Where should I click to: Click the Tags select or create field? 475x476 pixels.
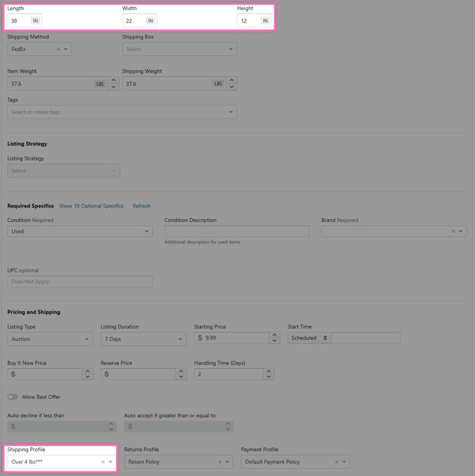click(x=122, y=112)
